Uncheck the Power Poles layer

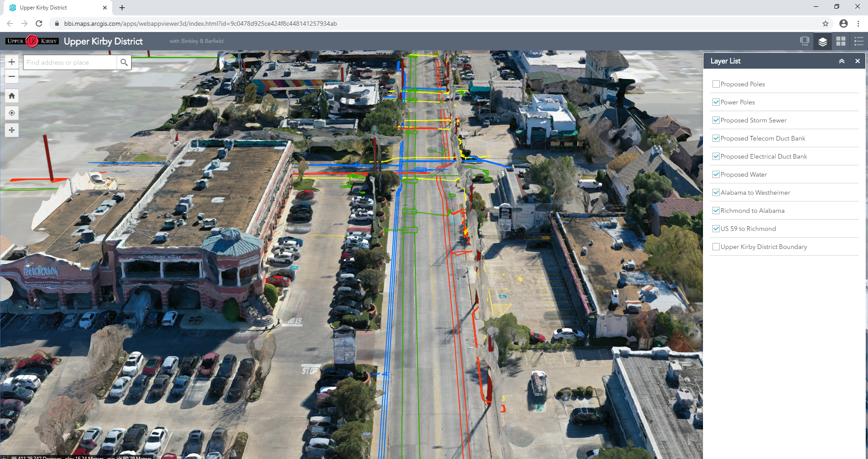click(716, 102)
